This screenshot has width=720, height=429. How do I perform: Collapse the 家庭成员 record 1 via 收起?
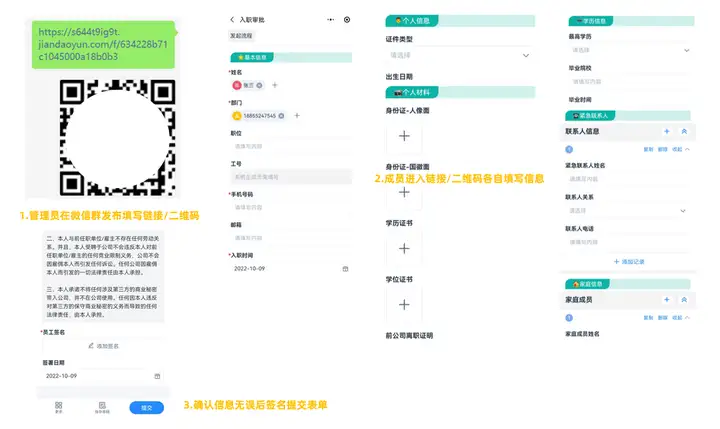(x=680, y=318)
